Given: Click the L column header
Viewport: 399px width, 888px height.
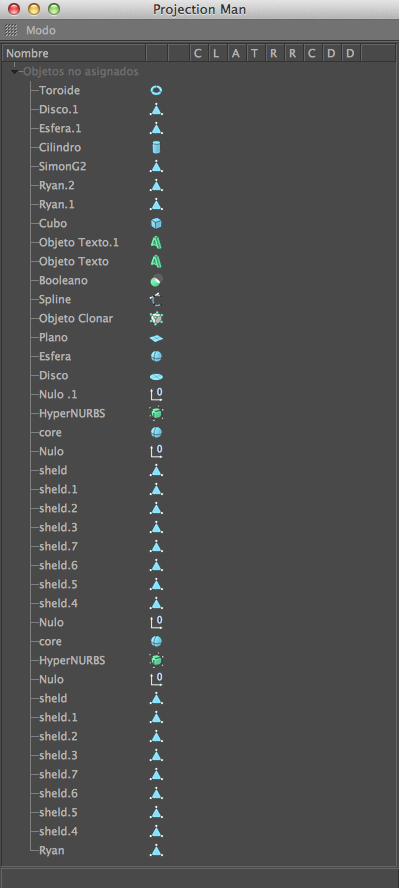Looking at the screenshot, I should [x=216, y=53].
